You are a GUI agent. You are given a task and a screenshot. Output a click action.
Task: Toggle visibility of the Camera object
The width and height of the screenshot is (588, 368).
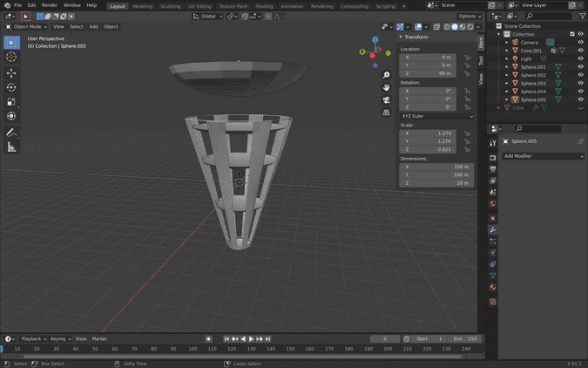click(580, 42)
